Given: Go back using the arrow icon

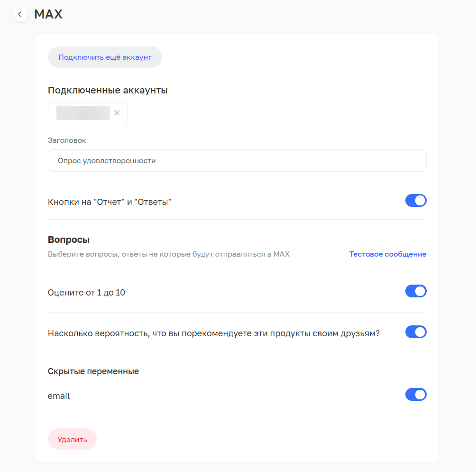Looking at the screenshot, I should click(x=20, y=14).
